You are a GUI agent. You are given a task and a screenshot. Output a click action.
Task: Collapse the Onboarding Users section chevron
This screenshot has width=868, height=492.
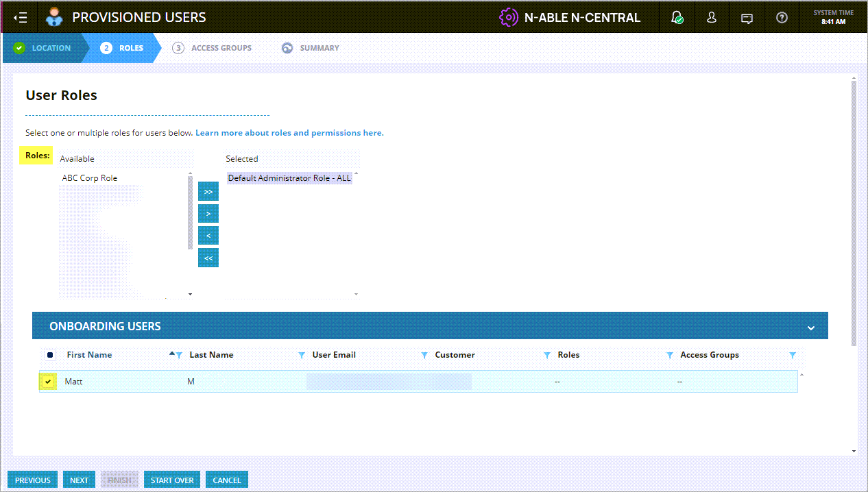tap(811, 328)
